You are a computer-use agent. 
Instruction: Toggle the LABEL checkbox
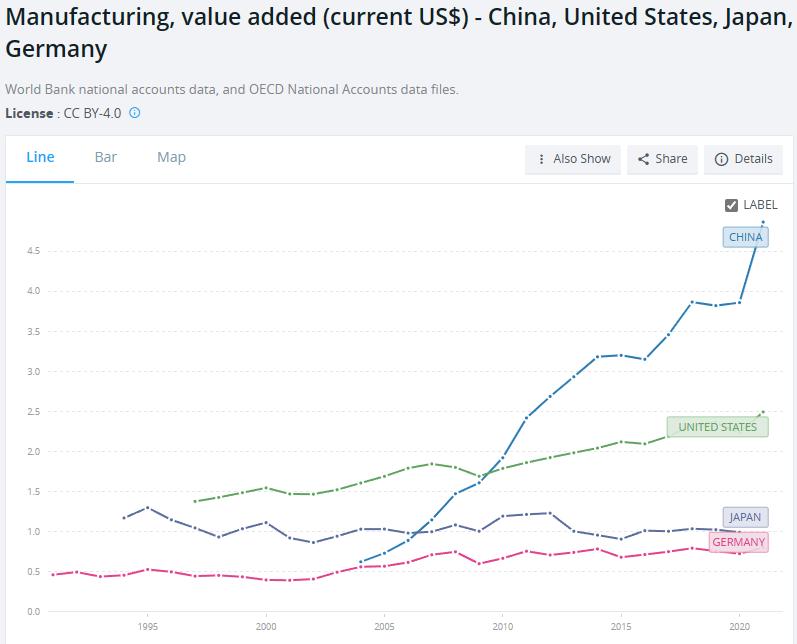pyautogui.click(x=731, y=205)
